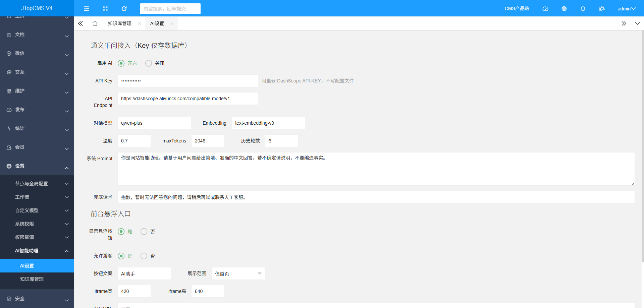Expand the 节点与全局配置 menu
Screen dimensions: 644x308
point(37,184)
